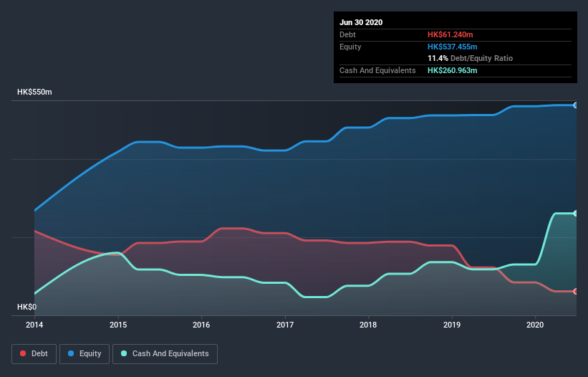Image resolution: width=588 pixels, height=377 pixels.
Task: Select the Debt endpoint marker on chart
Action: [x=575, y=292]
